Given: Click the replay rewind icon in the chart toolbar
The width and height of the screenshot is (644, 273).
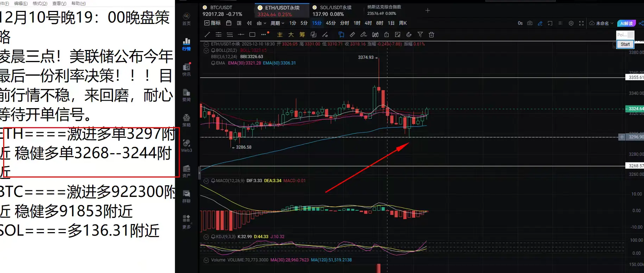Looking at the screenshot, I should [x=249, y=23].
